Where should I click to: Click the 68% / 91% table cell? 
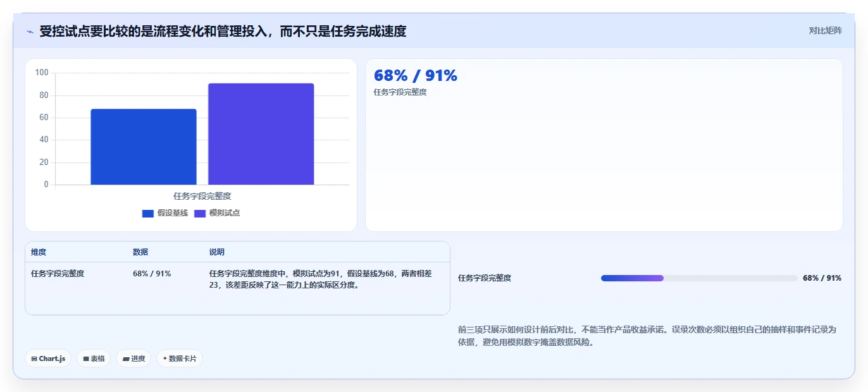(152, 274)
